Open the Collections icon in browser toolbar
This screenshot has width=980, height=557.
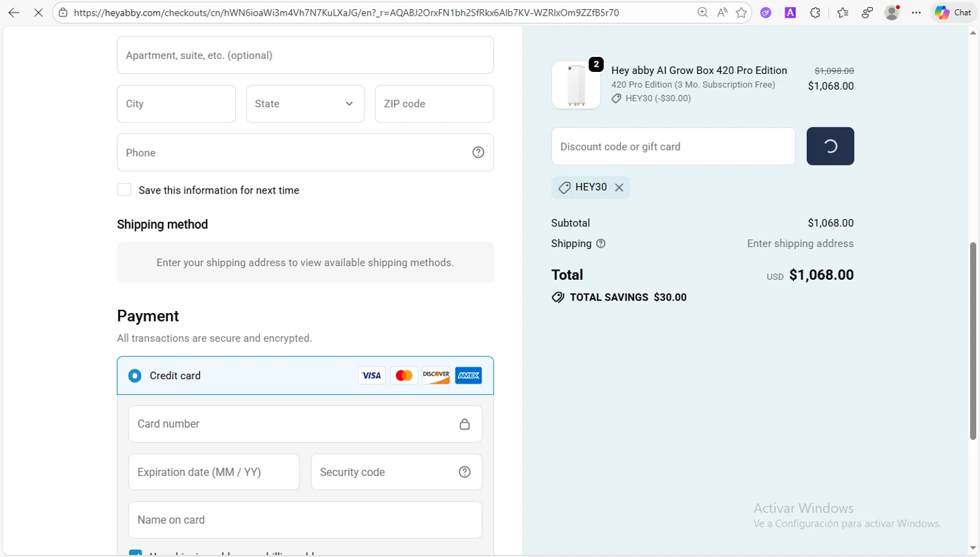point(867,12)
